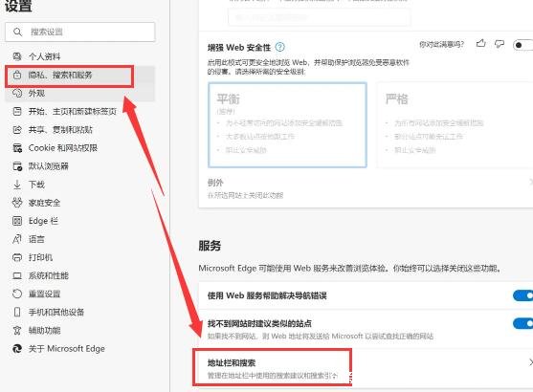
Task: Click the 家庭安全 family icon
Action: point(17,203)
